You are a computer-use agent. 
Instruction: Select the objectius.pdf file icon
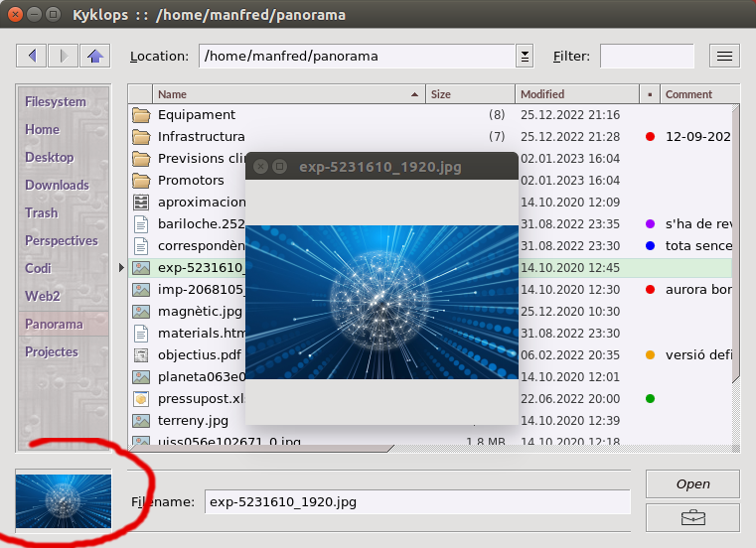[141, 355]
